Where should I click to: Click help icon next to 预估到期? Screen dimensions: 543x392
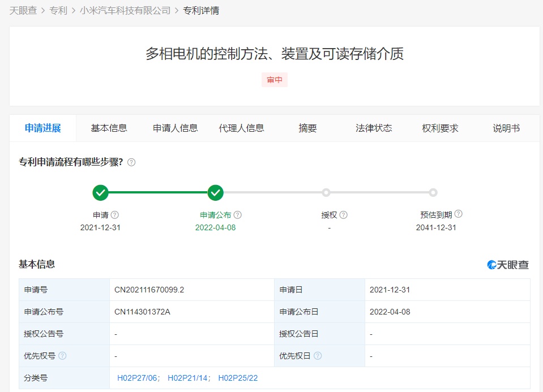click(458, 214)
